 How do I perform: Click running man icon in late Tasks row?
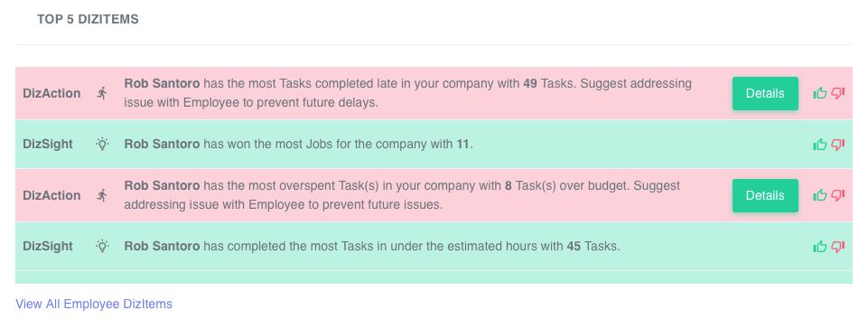click(x=102, y=93)
